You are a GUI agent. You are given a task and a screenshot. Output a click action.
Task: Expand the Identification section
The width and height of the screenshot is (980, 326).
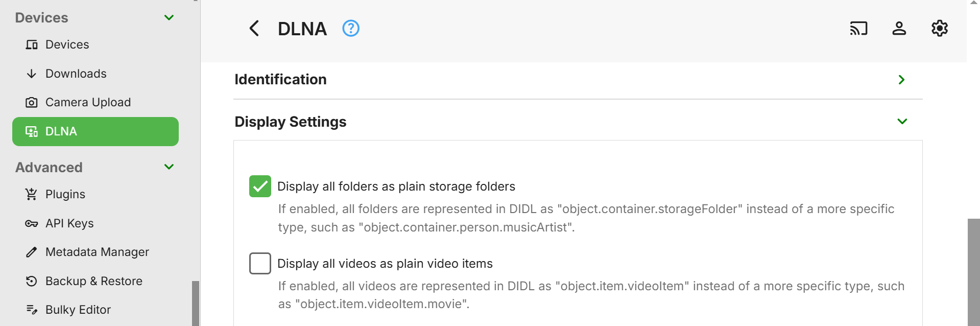pyautogui.click(x=901, y=80)
